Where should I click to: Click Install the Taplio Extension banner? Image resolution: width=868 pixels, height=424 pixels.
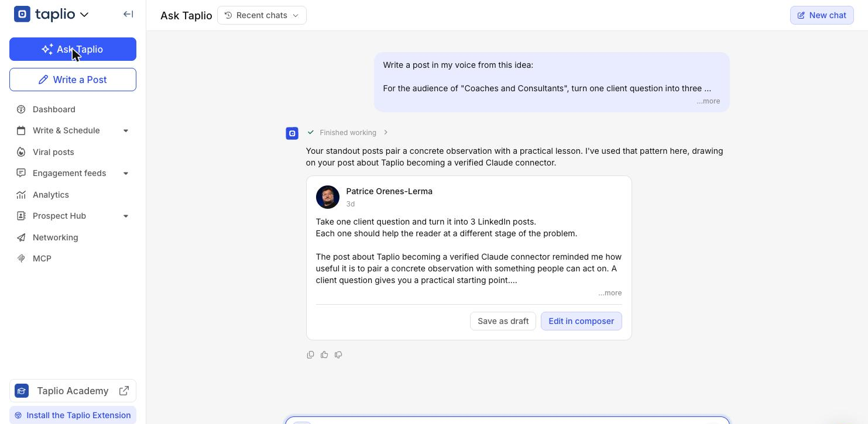click(x=73, y=415)
